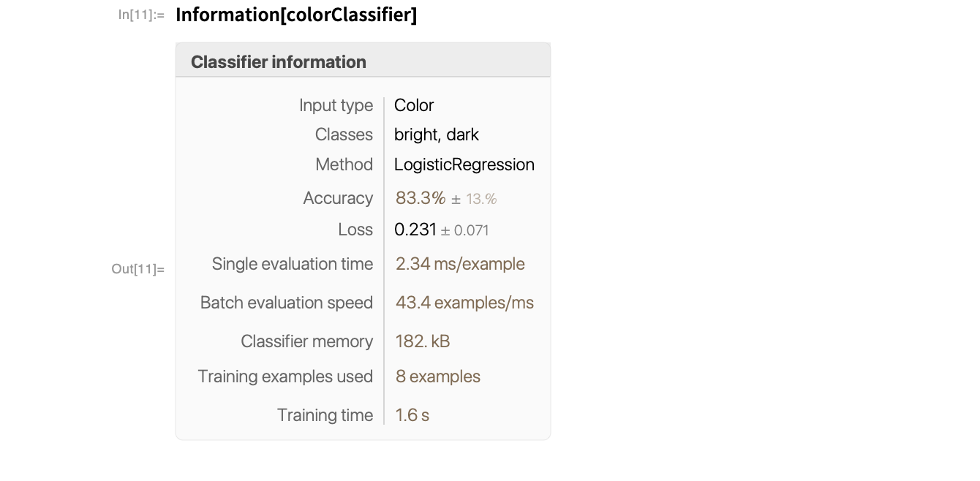980x481 pixels.
Task: Click the Classifier information panel header
Action: pos(279,62)
